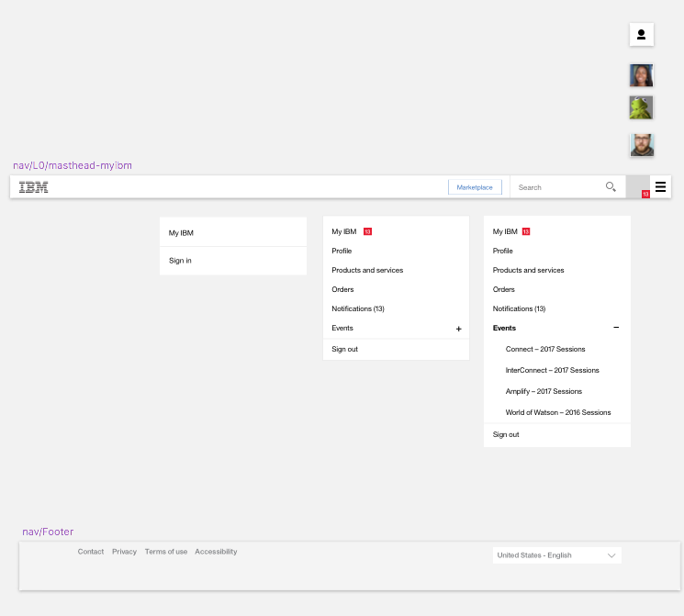The width and height of the screenshot is (684, 616).
Task: Open Notifications (13) in expanded Events menu
Action: click(x=519, y=308)
